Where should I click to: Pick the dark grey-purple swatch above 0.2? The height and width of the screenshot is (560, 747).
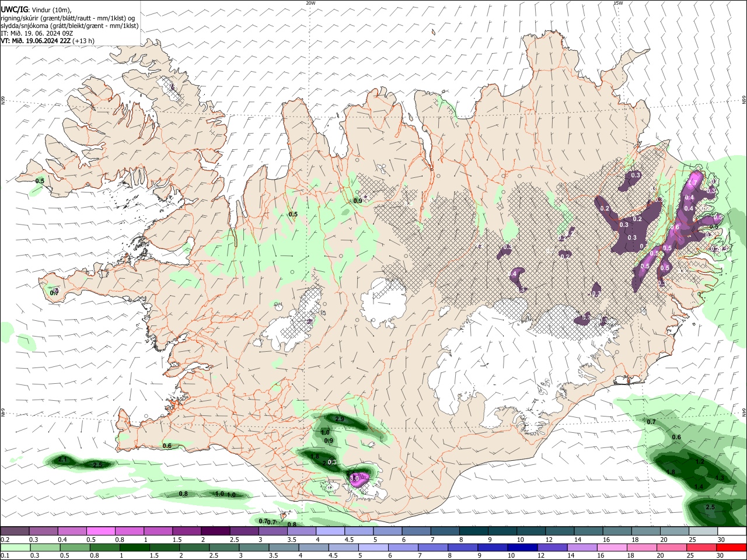[x=15, y=531]
